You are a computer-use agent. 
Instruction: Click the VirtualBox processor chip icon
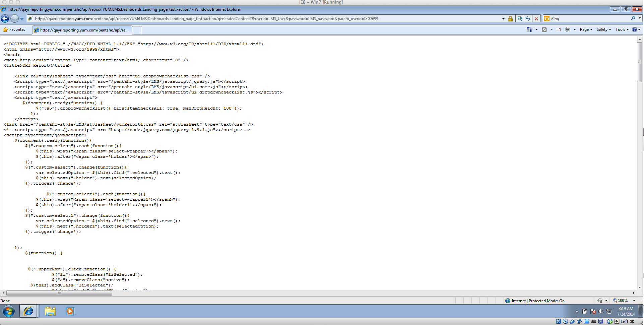coord(601,321)
